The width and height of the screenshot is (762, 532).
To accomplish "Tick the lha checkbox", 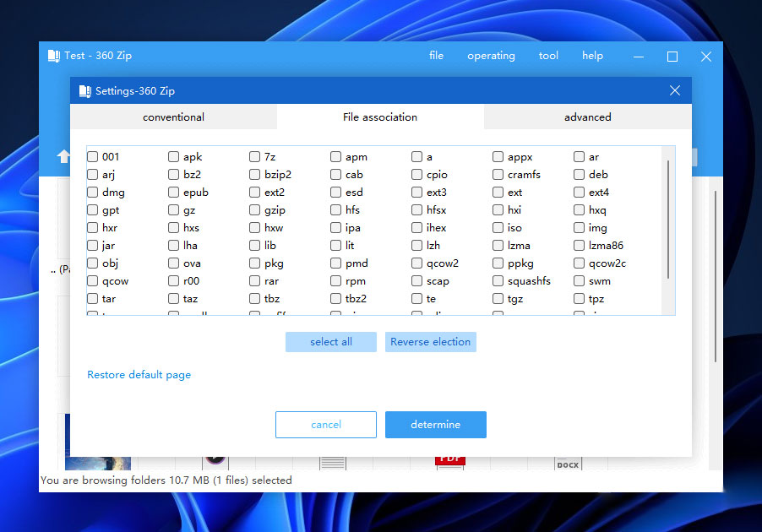I will 173,246.
